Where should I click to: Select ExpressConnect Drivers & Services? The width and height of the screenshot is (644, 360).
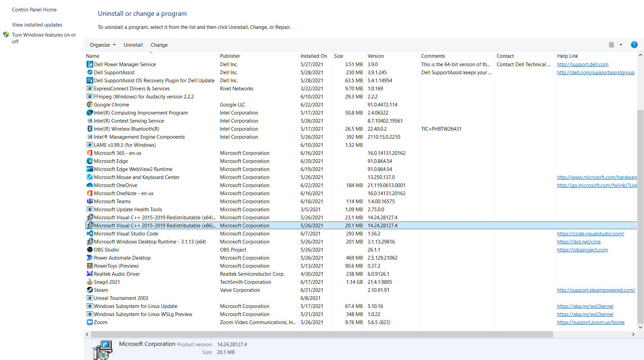coord(361,88)
